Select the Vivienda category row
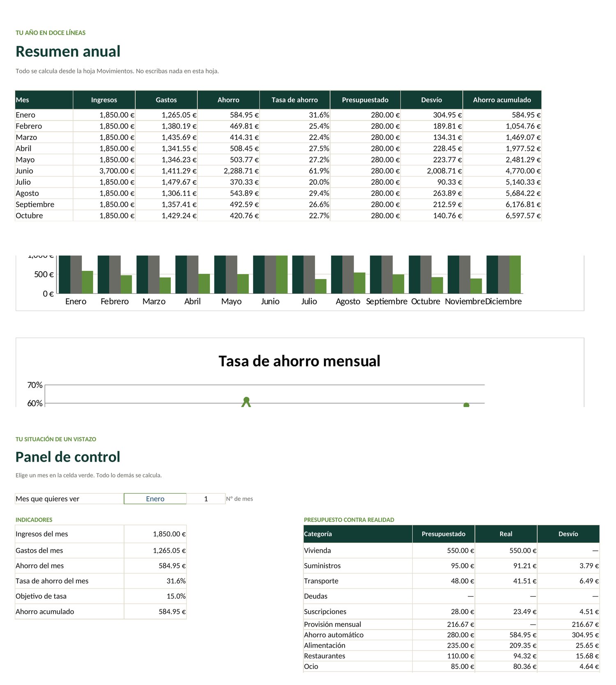 click(x=451, y=550)
